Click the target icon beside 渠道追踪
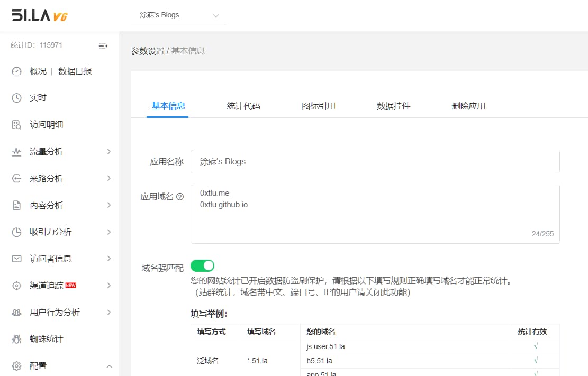This screenshot has width=588, height=376. pos(16,286)
